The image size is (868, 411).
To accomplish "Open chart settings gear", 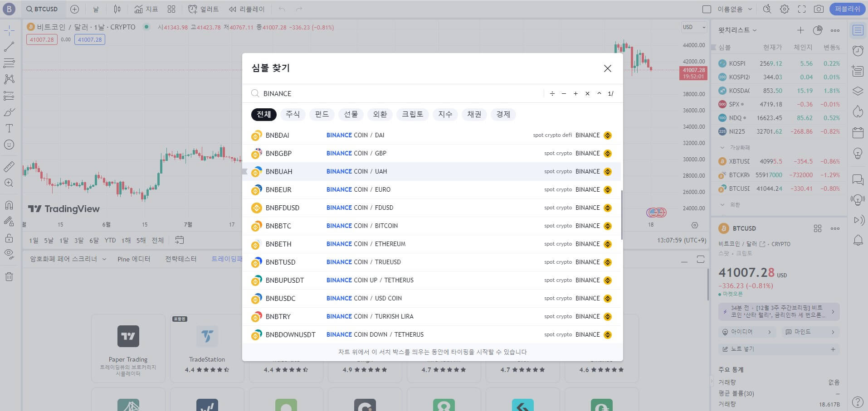I will tap(785, 9).
